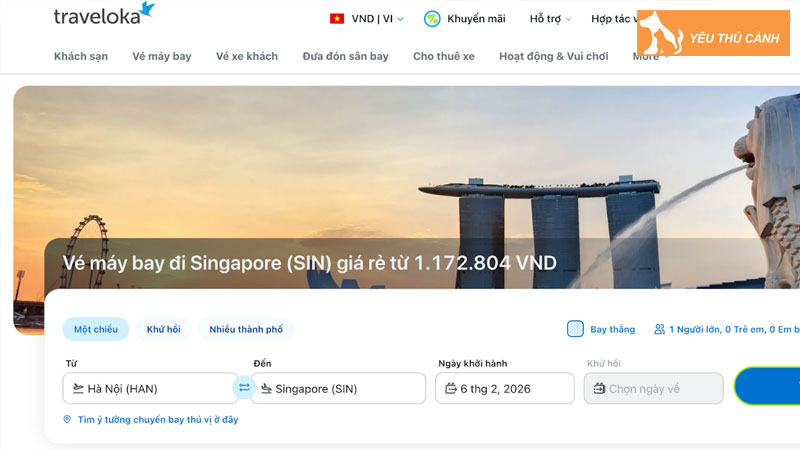Open the departure date 6 thg 2, 2026

tap(505, 388)
